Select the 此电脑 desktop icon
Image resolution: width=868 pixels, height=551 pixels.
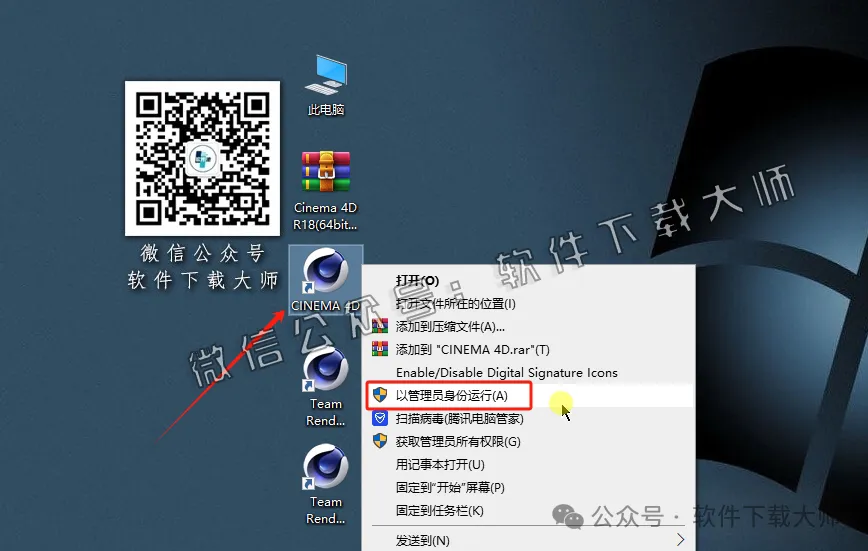coord(326,85)
